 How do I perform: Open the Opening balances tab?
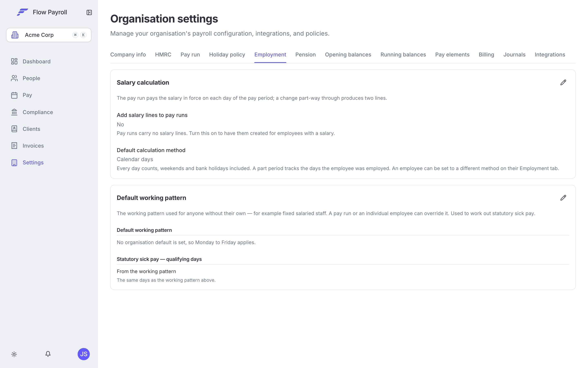tap(348, 55)
